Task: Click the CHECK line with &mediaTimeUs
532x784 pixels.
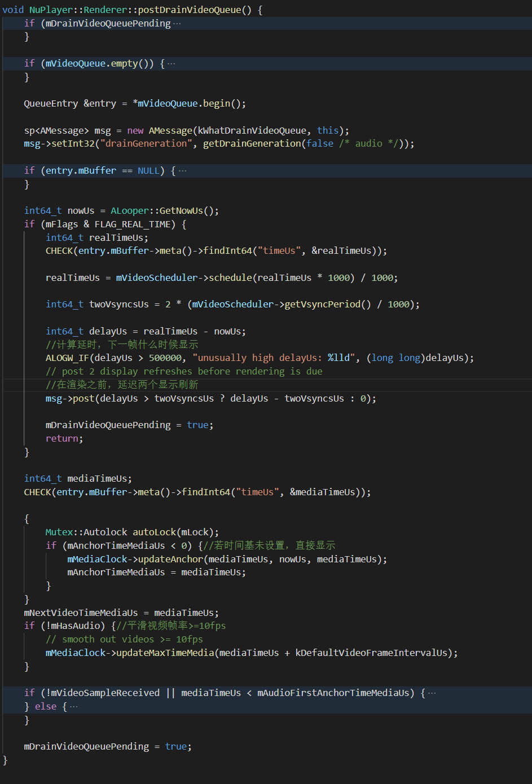Action: tap(197, 492)
